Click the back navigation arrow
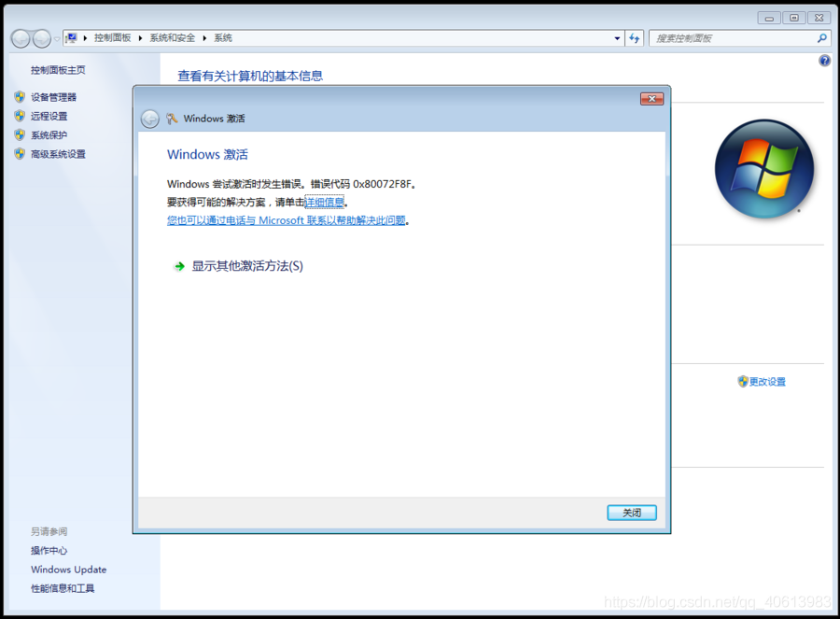The width and height of the screenshot is (840, 619). tap(20, 38)
